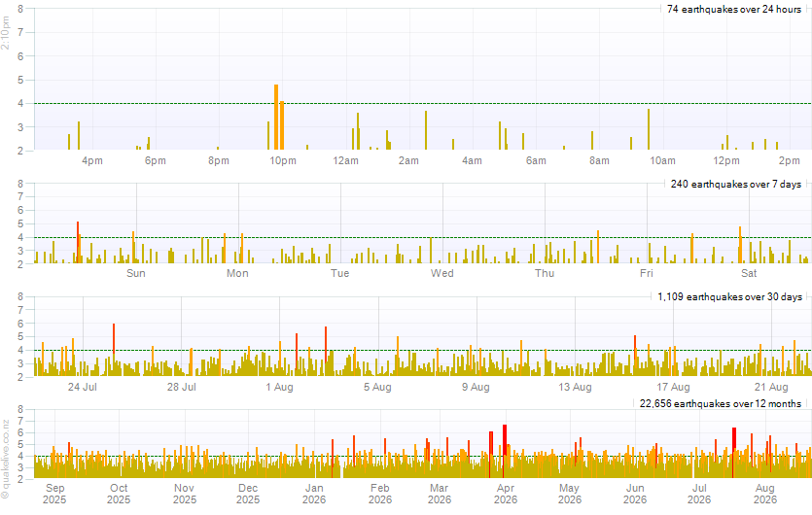Click the Sat label on weekly chart
Viewport: 812px width, 515px height.
[749, 273]
